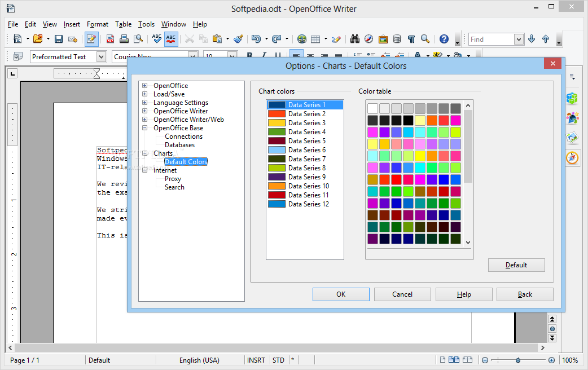
Task: Open the Find box dropdown arrow
Action: coord(519,39)
